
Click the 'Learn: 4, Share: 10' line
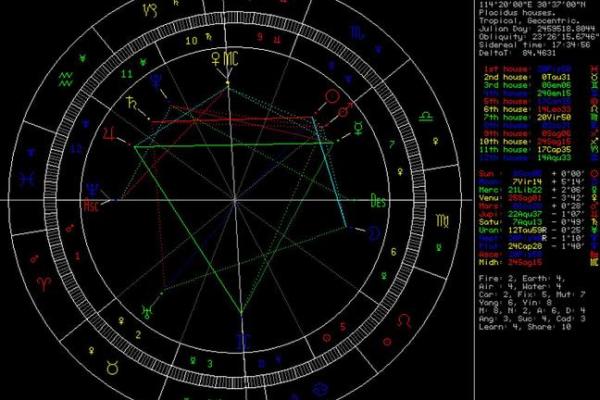pos(525,327)
